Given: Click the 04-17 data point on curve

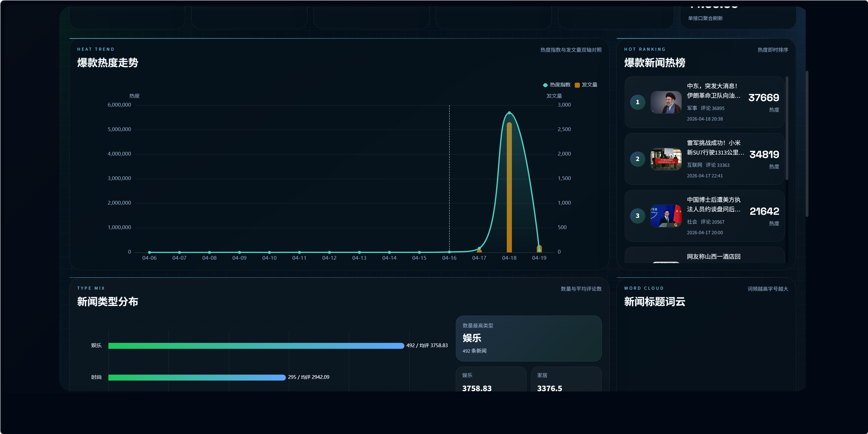Looking at the screenshot, I should pos(479,248).
